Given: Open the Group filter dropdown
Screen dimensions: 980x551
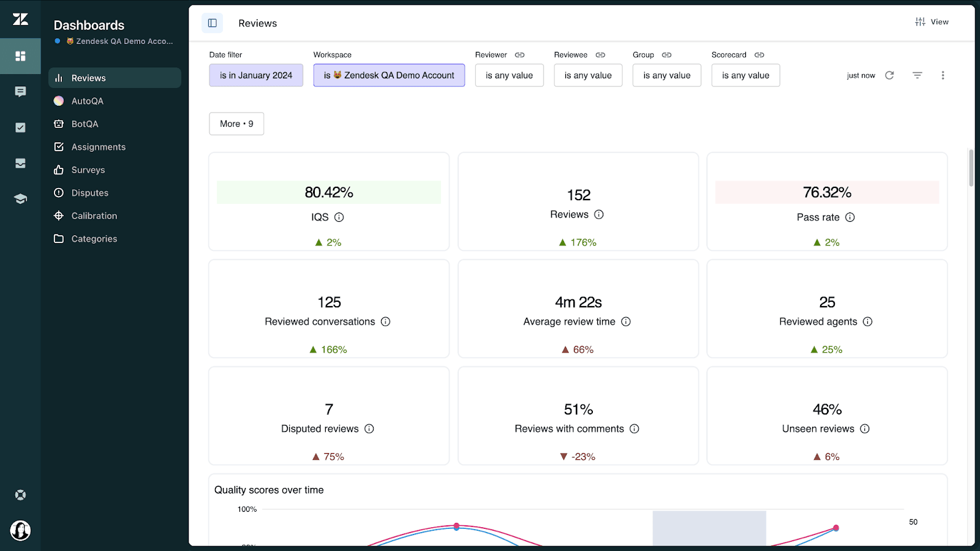Looking at the screenshot, I should (666, 75).
